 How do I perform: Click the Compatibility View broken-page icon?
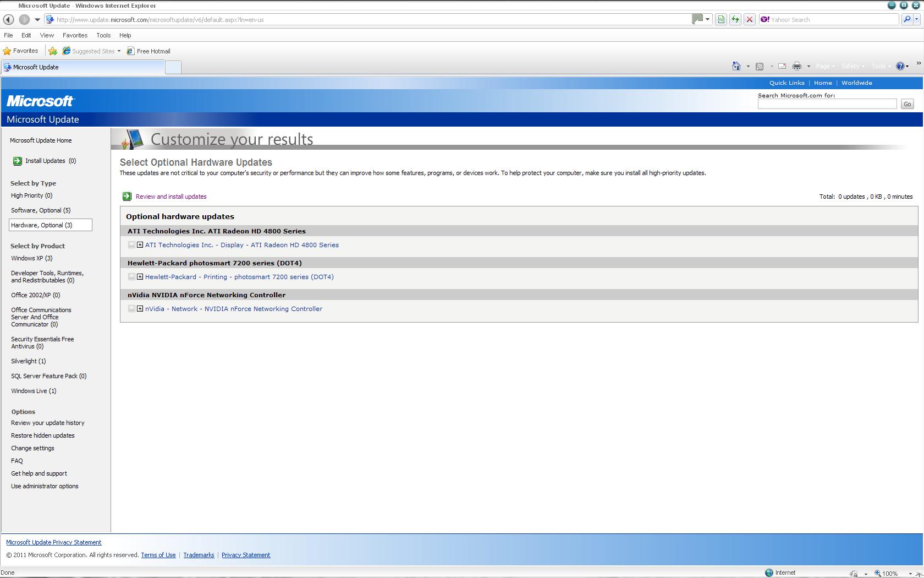721,20
